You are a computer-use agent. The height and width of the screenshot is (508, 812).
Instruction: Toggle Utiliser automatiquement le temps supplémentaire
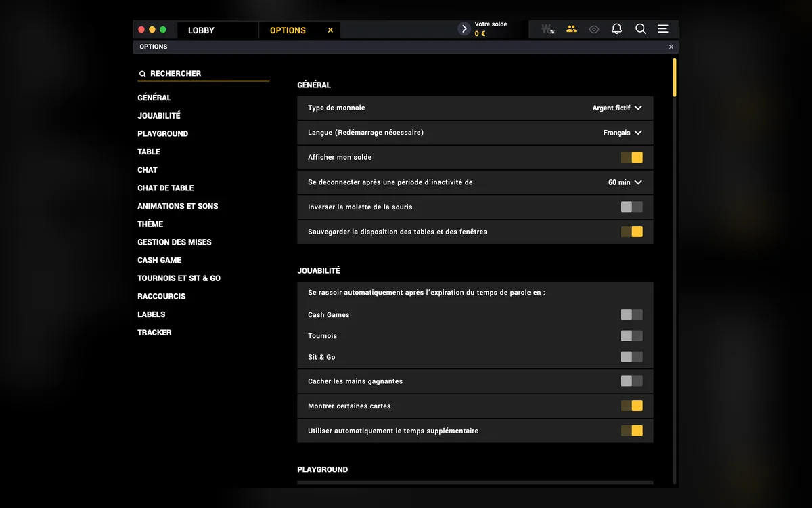coord(632,431)
